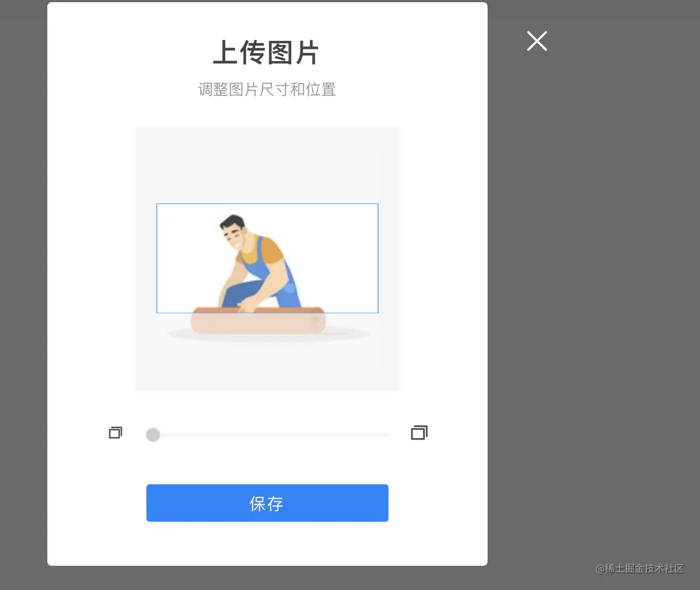This screenshot has width=700, height=590.
Task: Click the top-left corner of the crop frame
Action: tap(157, 204)
